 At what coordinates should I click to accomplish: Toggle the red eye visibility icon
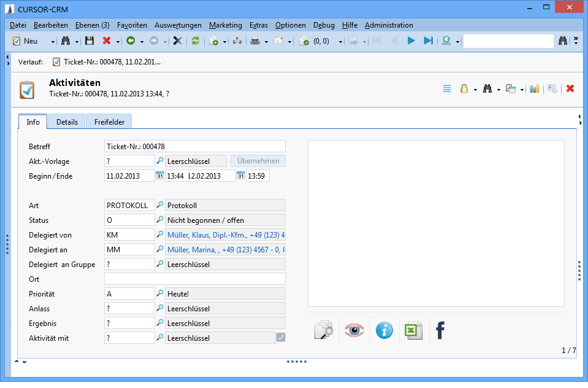[354, 331]
